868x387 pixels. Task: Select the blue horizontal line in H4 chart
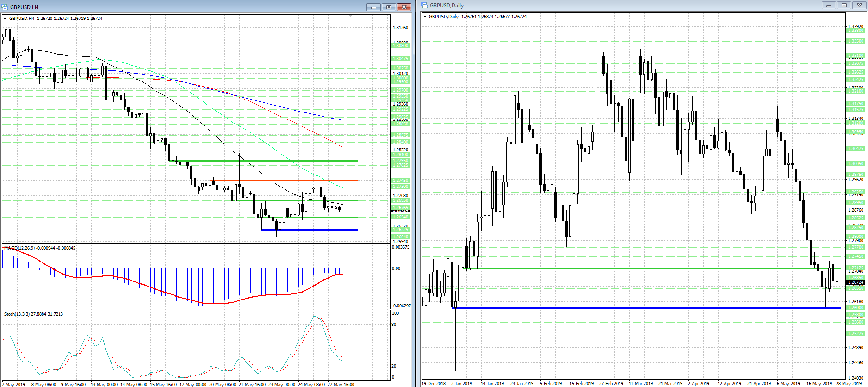pos(310,230)
